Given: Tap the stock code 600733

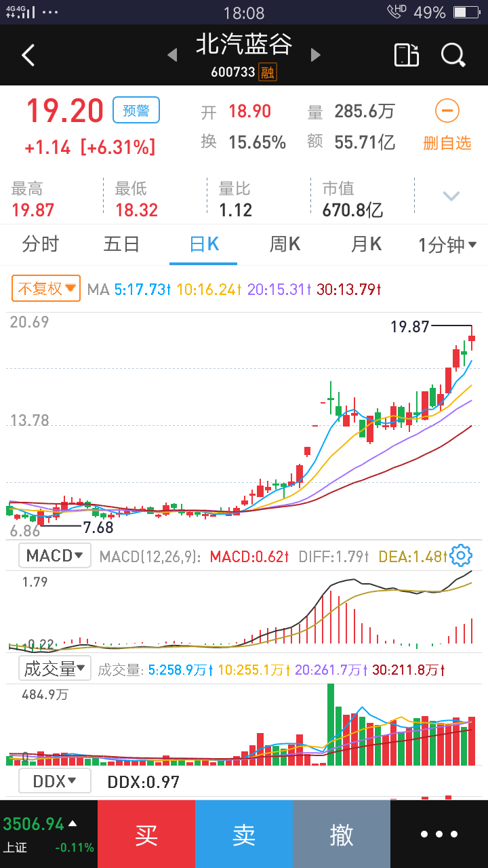Looking at the screenshot, I should [x=233, y=72].
